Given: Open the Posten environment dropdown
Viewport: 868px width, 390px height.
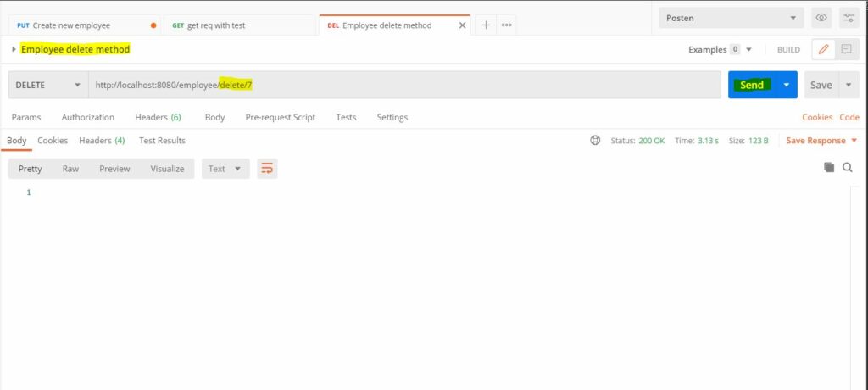Looking at the screenshot, I should click(732, 18).
